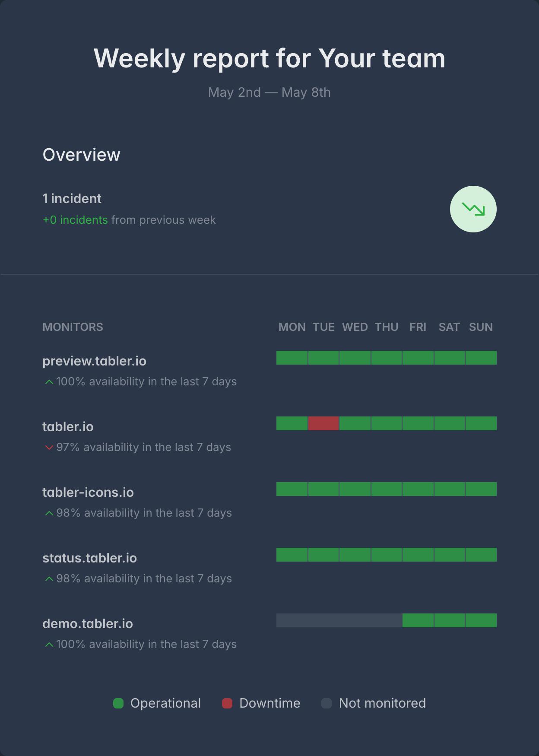This screenshot has width=539, height=756.
Task: Click the "+0 incidents" green text
Action: point(75,220)
